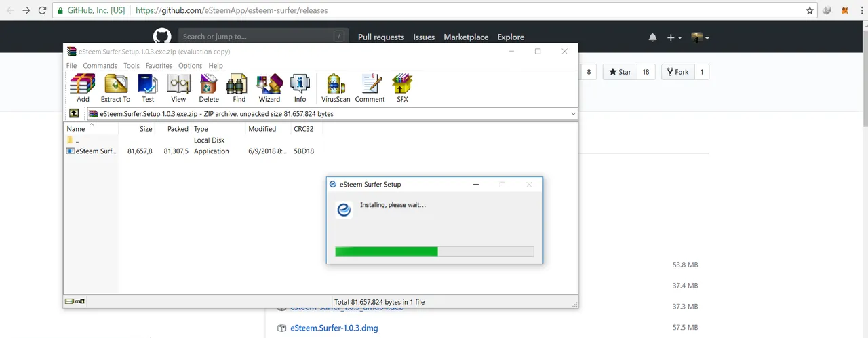This screenshot has width=868, height=338.
Task: Expand the archive path dropdown
Action: 574,114
